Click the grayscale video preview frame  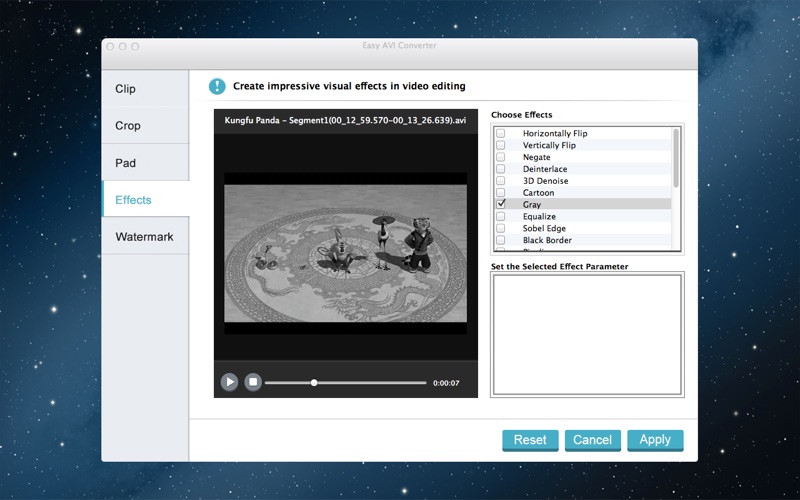345,253
